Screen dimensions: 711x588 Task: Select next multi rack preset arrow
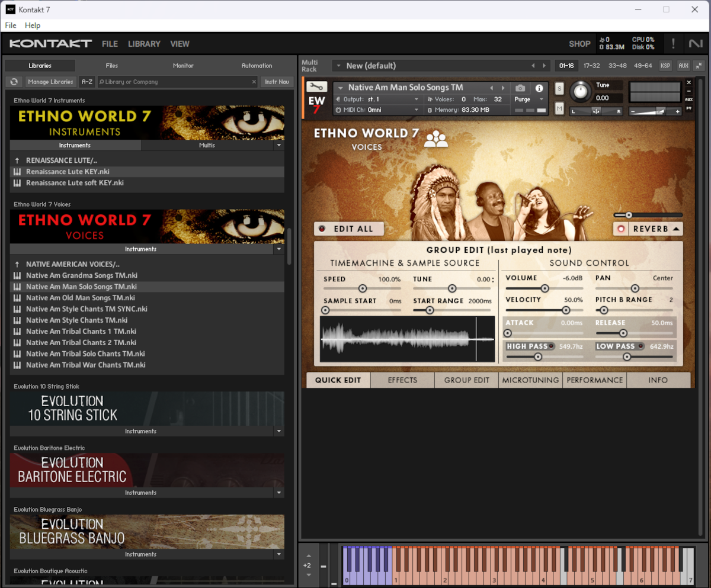[545, 66]
